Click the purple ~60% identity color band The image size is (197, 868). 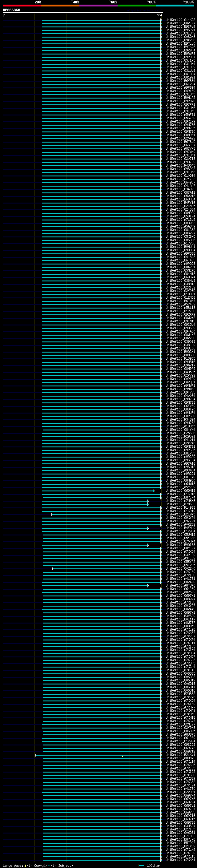(99, 6)
